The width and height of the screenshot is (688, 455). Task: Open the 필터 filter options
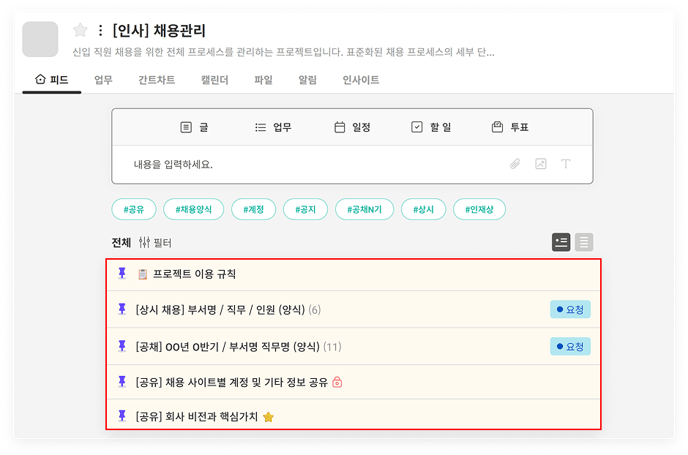click(x=155, y=242)
